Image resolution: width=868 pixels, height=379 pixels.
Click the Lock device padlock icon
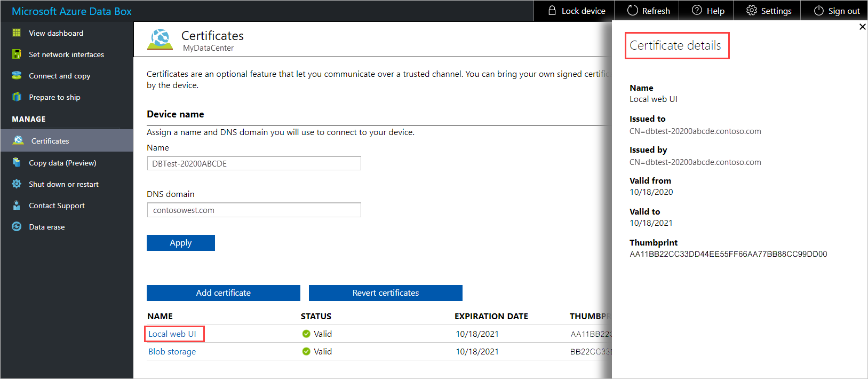[552, 10]
